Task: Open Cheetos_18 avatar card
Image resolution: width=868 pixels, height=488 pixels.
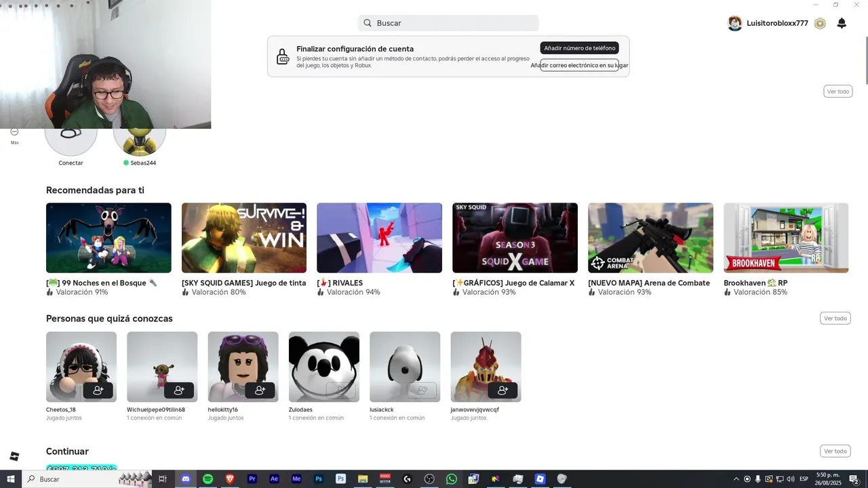Action: click(x=81, y=367)
